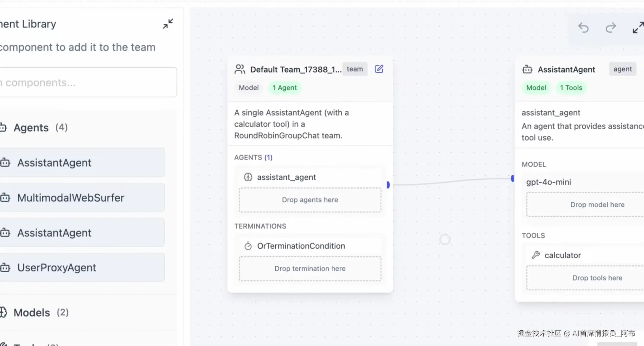Viewport: 644px width, 346px height.
Task: Collapse the Component Library panel
Action: 168,24
